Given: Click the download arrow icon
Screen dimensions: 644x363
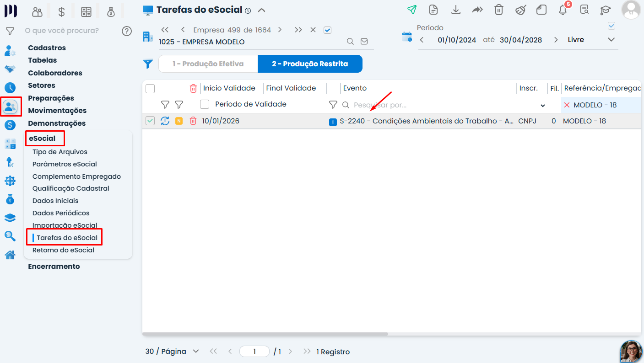Looking at the screenshot, I should pyautogui.click(x=455, y=10).
